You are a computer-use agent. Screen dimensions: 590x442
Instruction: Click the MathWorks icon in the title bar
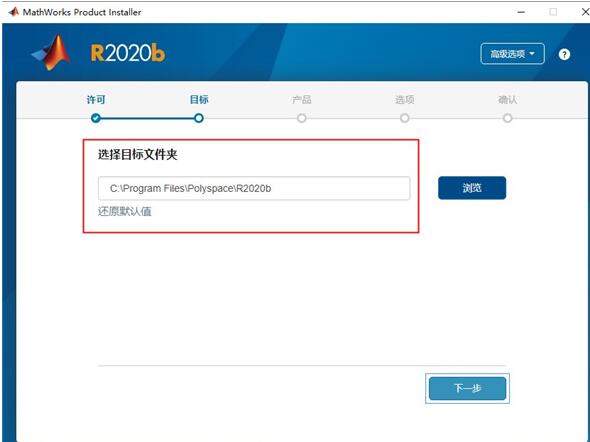pyautogui.click(x=14, y=12)
